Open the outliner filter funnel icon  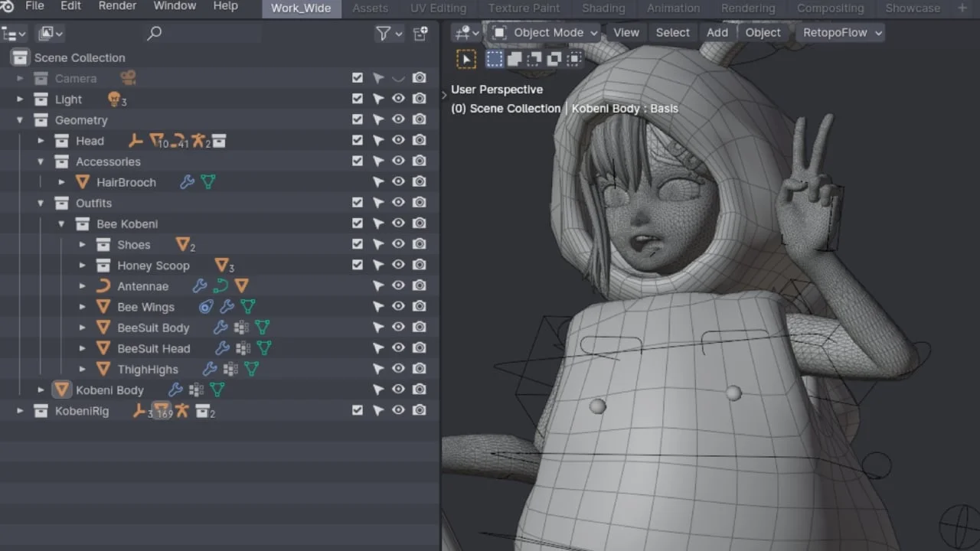384,34
